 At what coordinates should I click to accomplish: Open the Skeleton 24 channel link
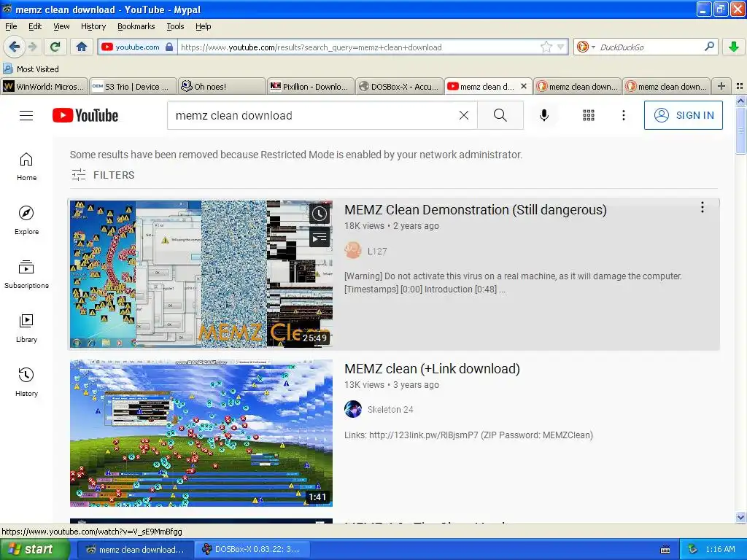[x=390, y=410]
